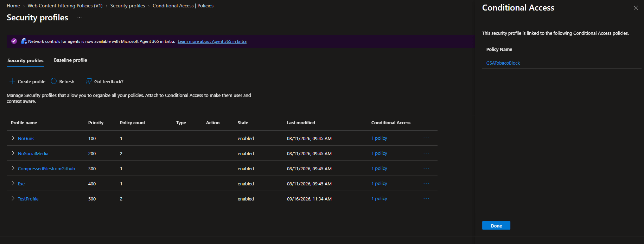Open 1 policy link for Exe row
644x244 pixels.
coord(379,184)
